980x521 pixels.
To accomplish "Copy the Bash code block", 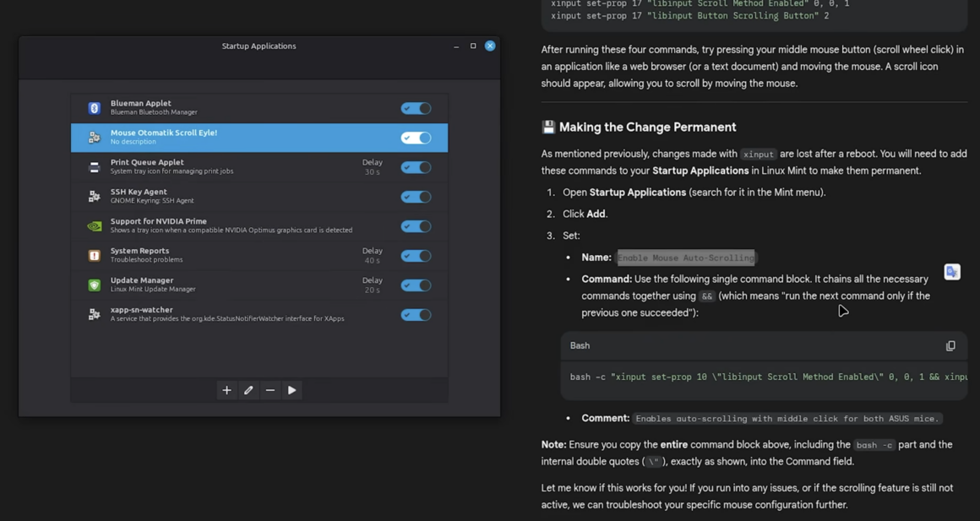I will 950,346.
